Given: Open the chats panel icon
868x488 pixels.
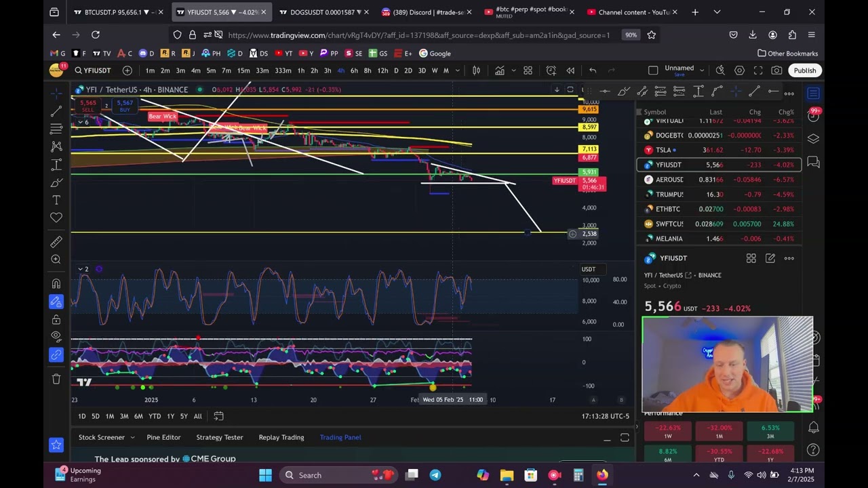Looking at the screenshot, I should (x=814, y=163).
